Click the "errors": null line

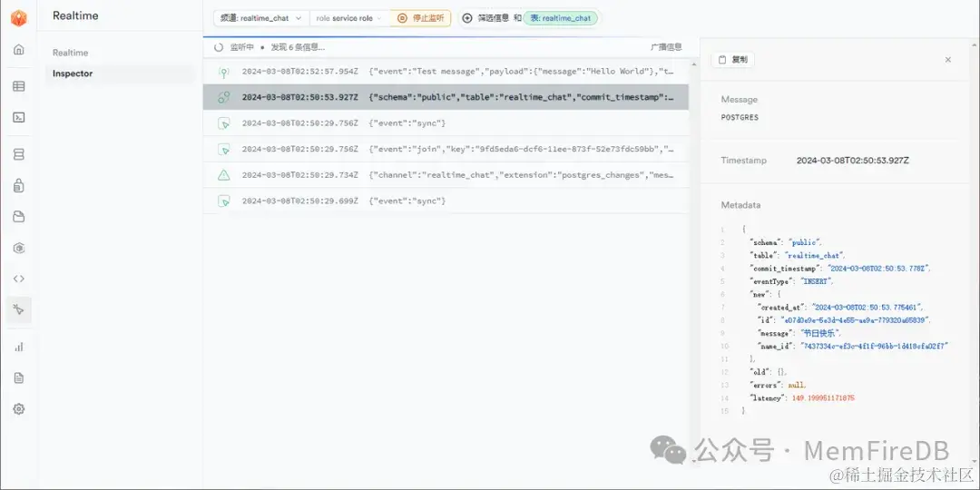779,385
